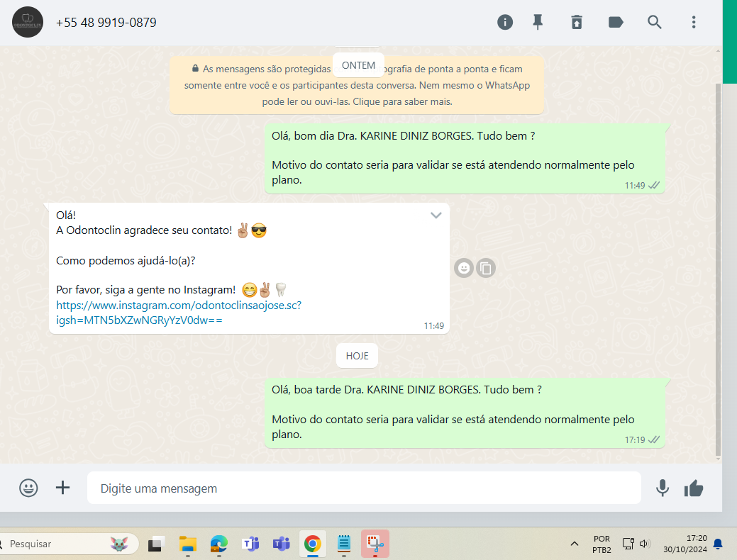Click the HOJE date separator
Viewport: 737px width, 560px height.
tap(358, 356)
